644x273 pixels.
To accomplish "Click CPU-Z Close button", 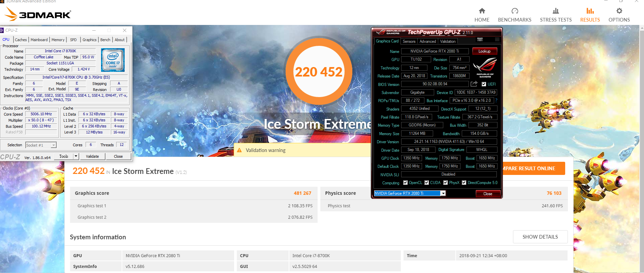I will tap(118, 156).
